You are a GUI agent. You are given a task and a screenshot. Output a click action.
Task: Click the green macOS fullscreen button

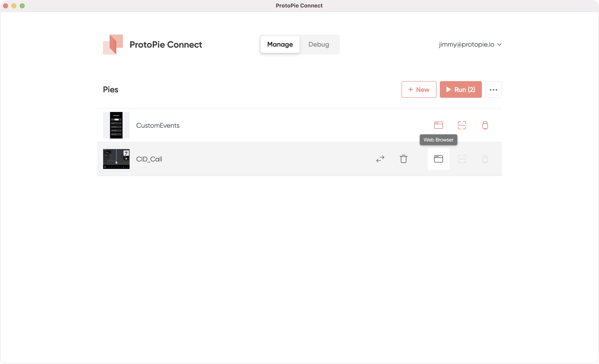point(22,6)
